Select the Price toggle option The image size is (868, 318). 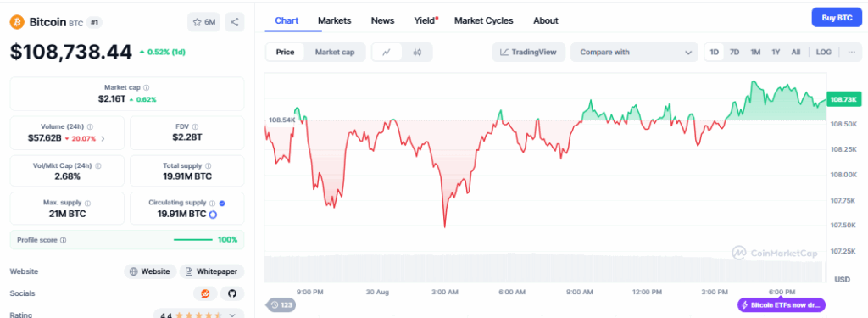click(286, 52)
